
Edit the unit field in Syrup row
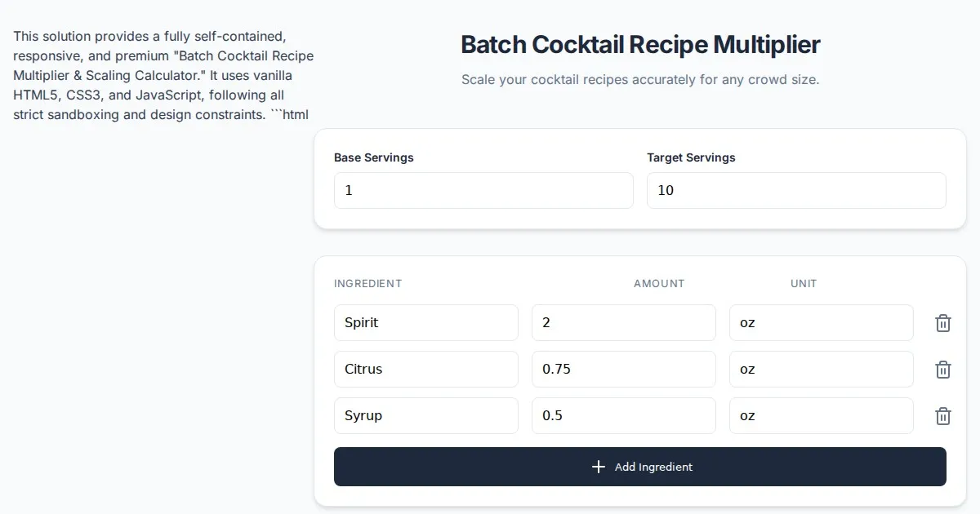(821, 416)
